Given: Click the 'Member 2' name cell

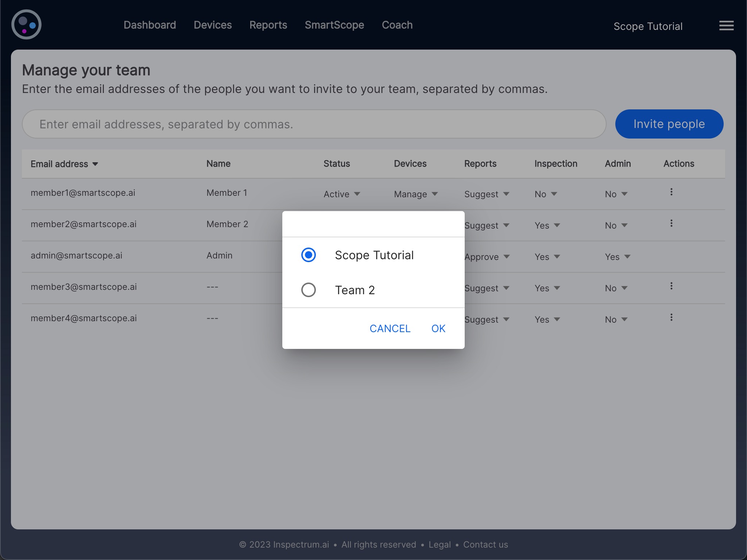Looking at the screenshot, I should pos(227,224).
